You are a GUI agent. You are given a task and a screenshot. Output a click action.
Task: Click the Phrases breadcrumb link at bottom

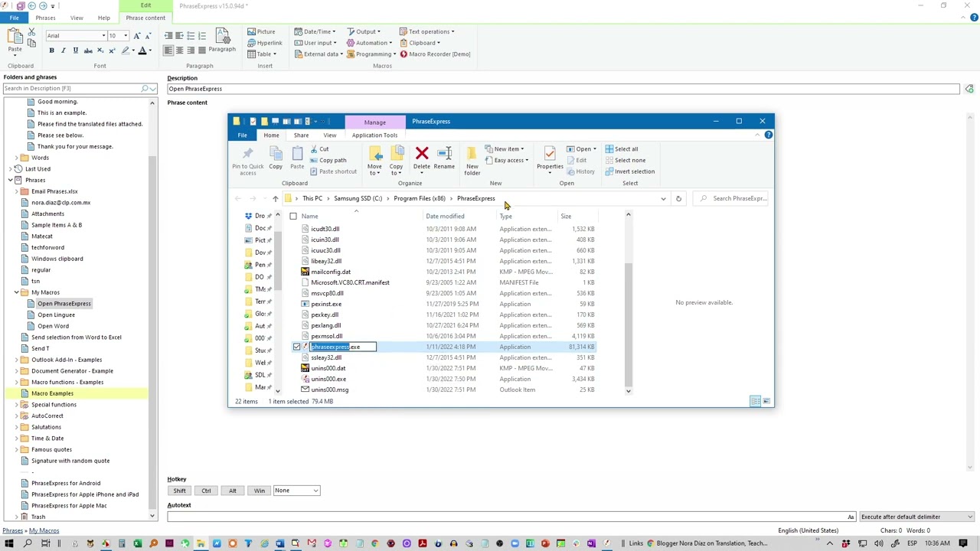point(12,530)
